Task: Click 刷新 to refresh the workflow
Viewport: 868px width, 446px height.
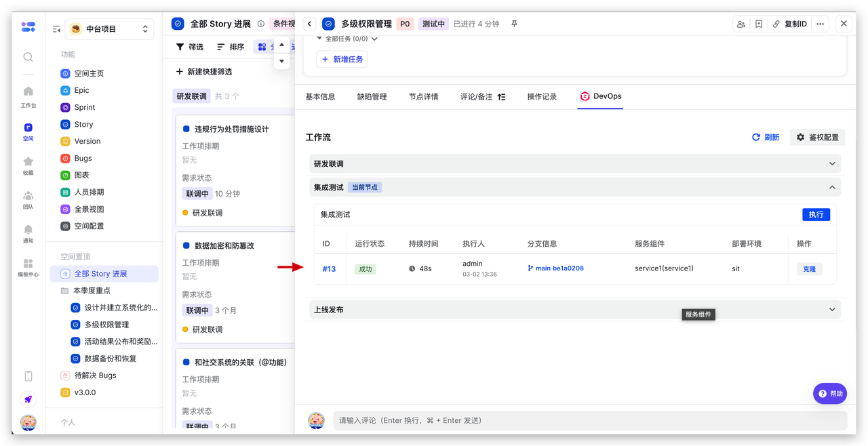Action: (766, 137)
